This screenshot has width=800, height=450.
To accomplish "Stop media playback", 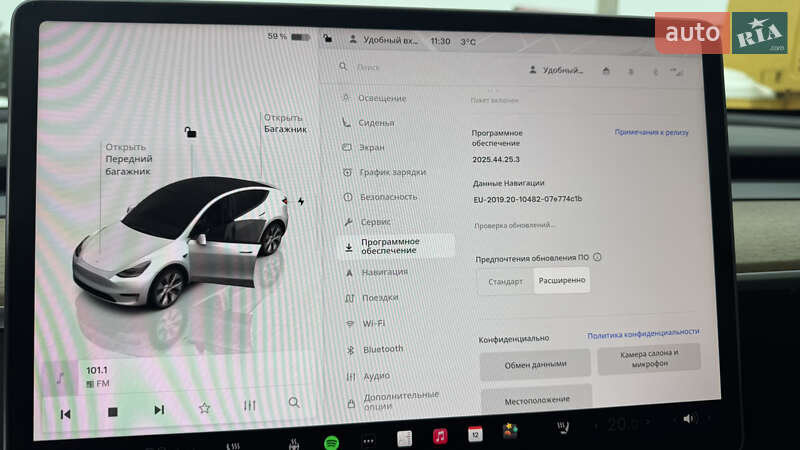I will click(x=113, y=412).
